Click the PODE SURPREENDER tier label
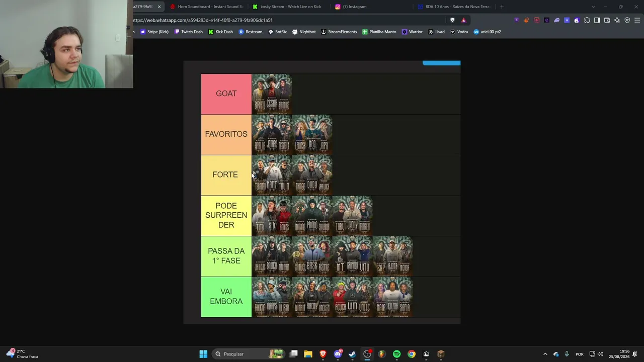Screen dimensions: 644x362 [x=226, y=216]
